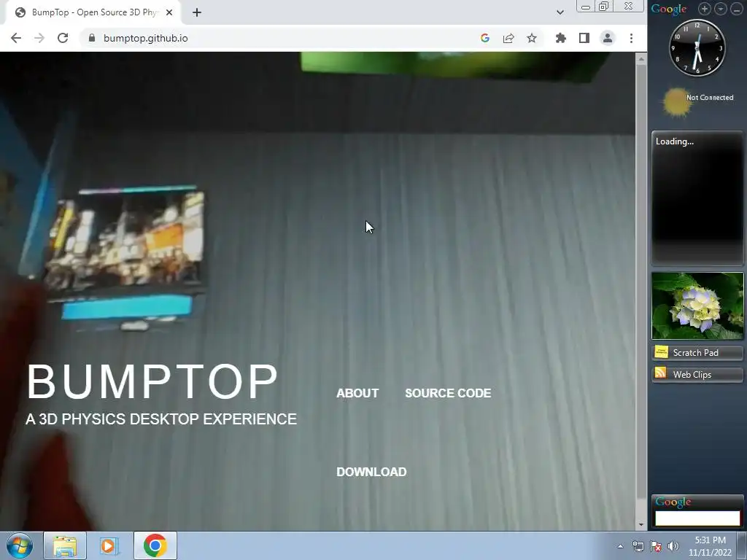Open the Action Center flag icon

point(656,546)
